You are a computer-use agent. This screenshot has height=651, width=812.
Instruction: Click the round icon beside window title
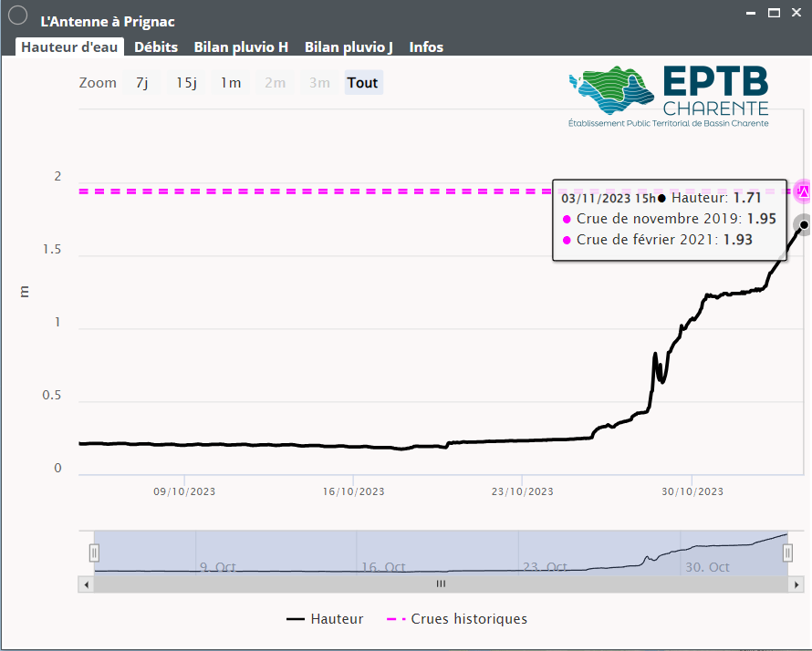click(18, 15)
